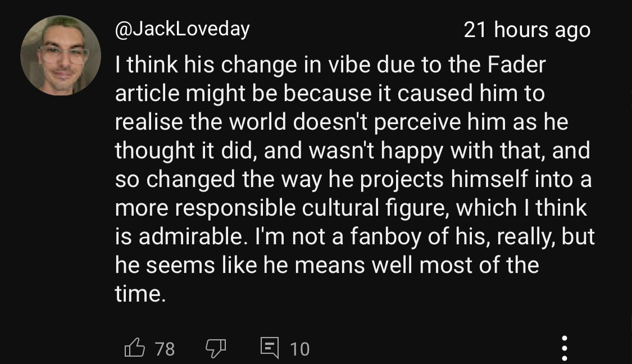Click the word "time." ending the comment

tap(140, 294)
